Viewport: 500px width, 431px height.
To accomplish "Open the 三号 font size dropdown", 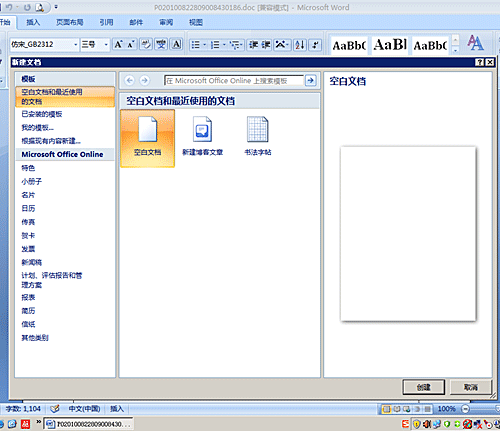I will point(106,45).
